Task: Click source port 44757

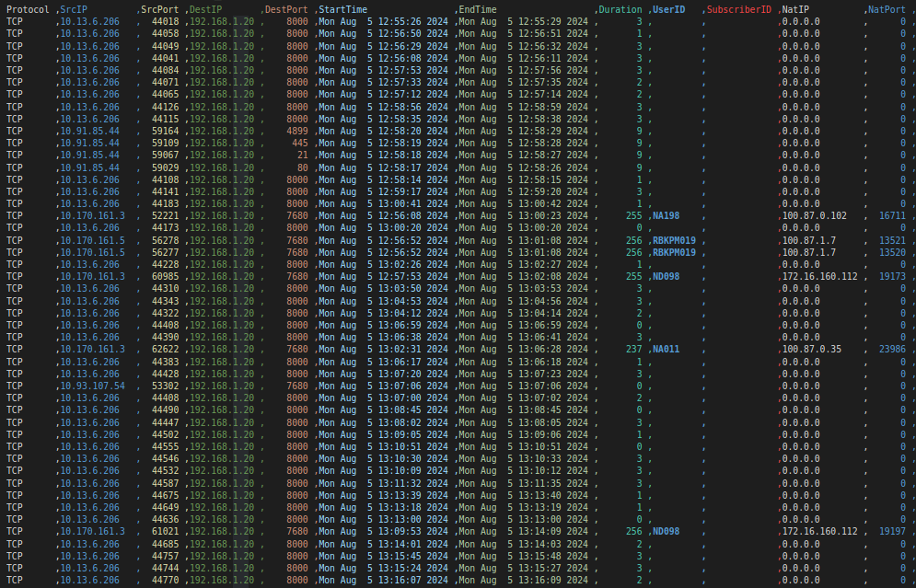Action: pyautogui.click(x=166, y=556)
